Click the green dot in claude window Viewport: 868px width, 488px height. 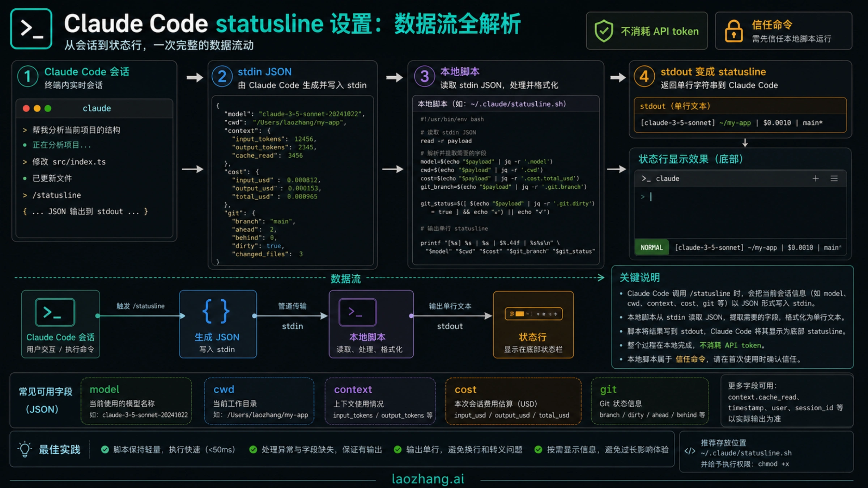[48, 108]
